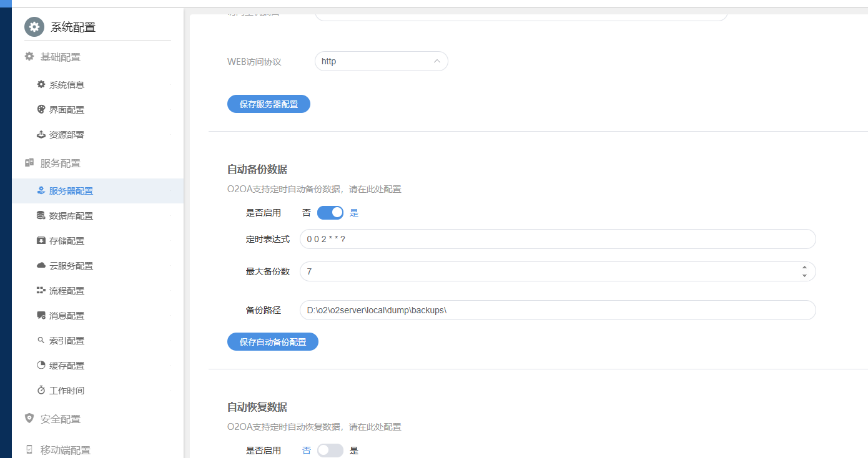Viewport: 868px width, 458px height.
Task: Open 界面配置 via its palette icon
Action: [41, 109]
